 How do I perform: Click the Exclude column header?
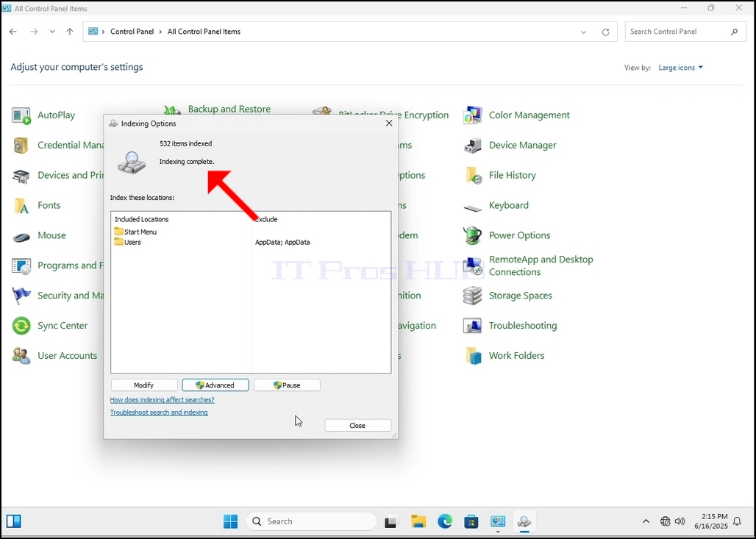tap(266, 219)
